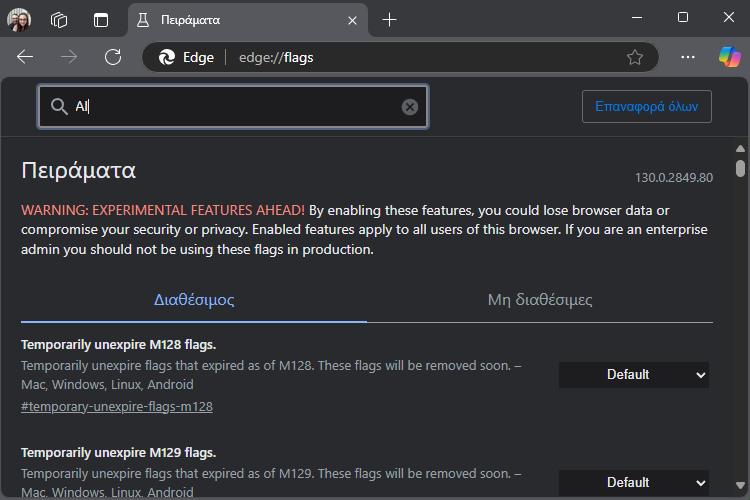
Task: Focus the search flags input field
Action: 233,107
